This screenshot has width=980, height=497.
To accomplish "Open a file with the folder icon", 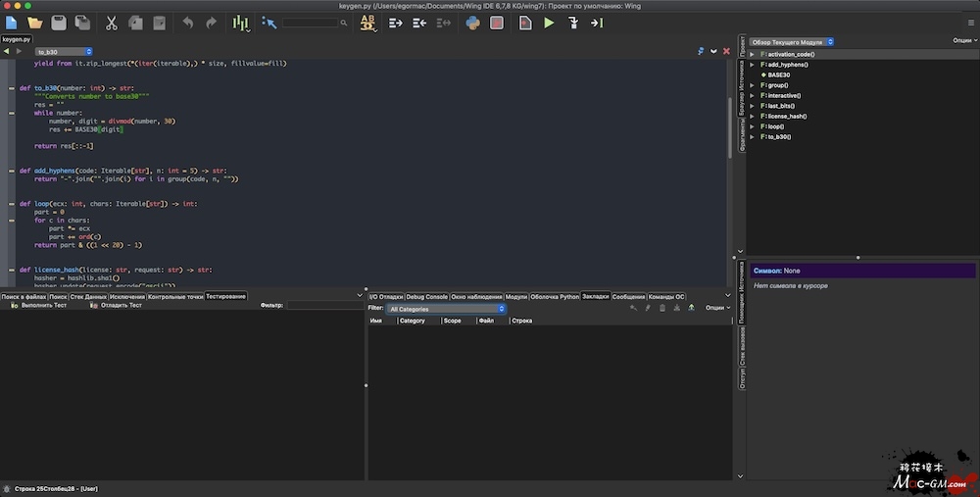I will (x=35, y=23).
